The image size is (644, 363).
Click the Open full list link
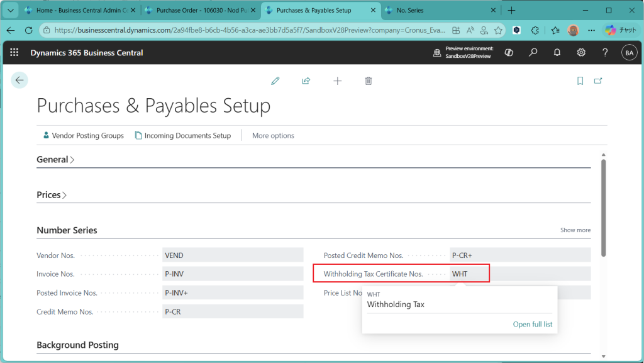[532, 324]
